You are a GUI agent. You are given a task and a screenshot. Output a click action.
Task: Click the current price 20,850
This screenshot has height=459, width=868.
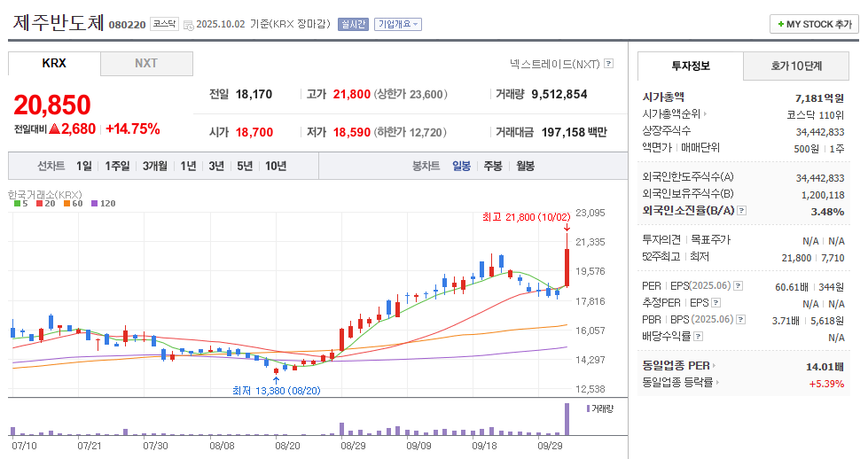pos(52,105)
